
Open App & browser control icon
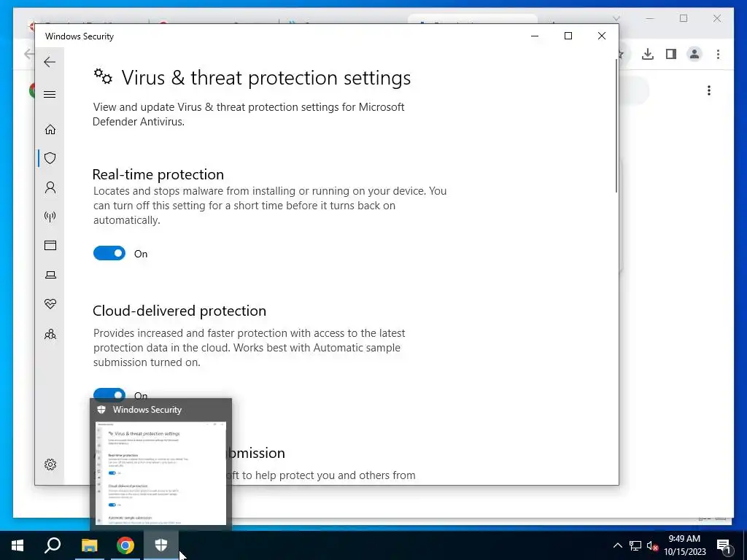pyautogui.click(x=50, y=245)
